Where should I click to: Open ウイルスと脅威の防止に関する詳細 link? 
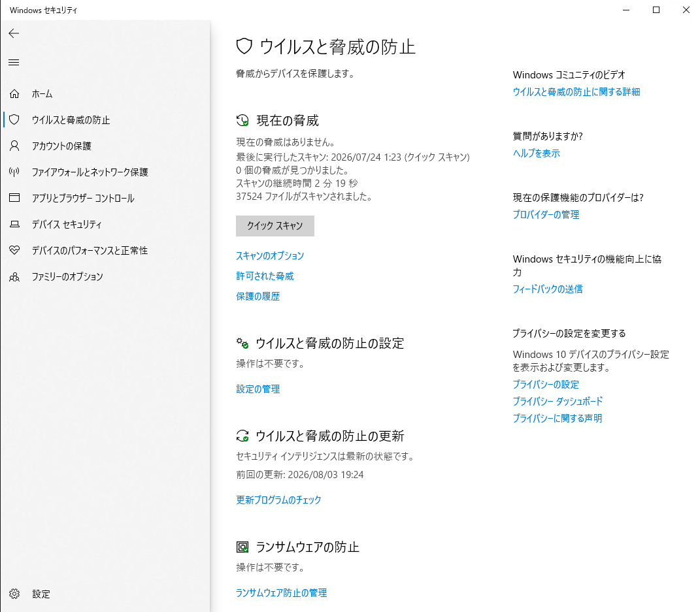click(x=576, y=92)
